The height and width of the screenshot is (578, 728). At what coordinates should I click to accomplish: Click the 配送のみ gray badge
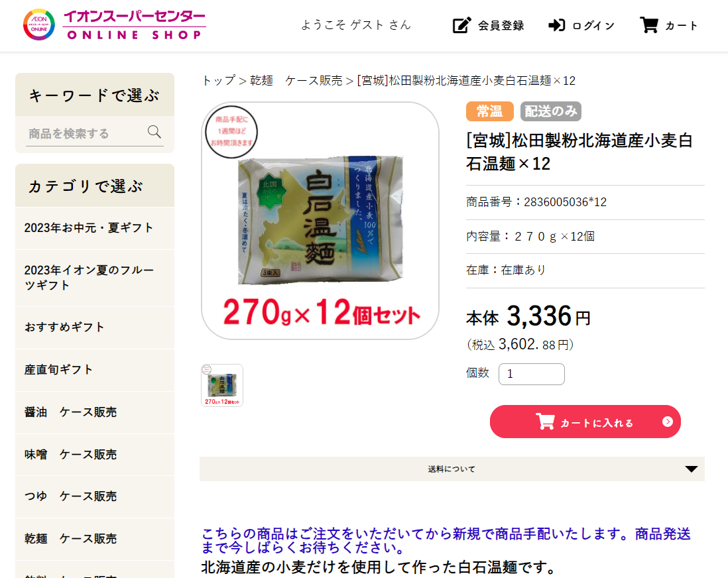551,111
